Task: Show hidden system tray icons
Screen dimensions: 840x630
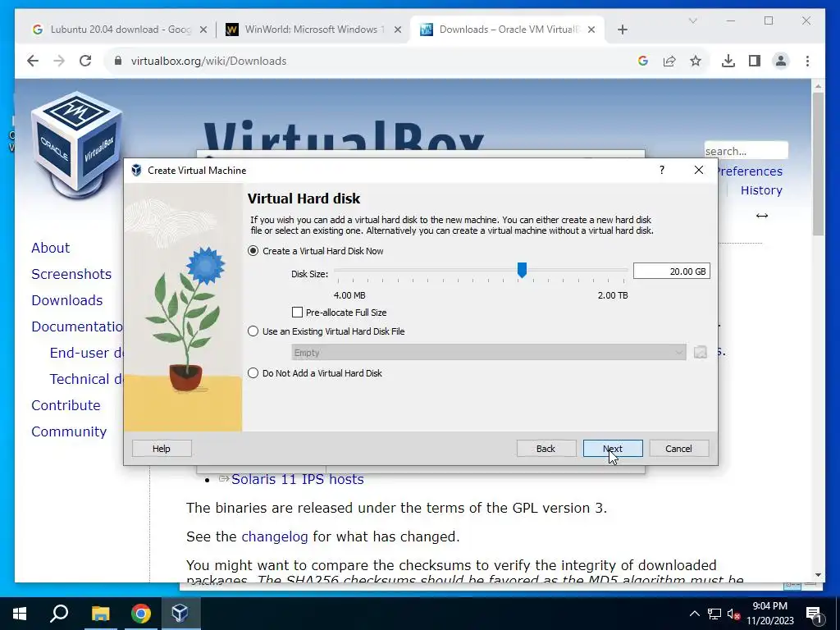Action: point(694,614)
